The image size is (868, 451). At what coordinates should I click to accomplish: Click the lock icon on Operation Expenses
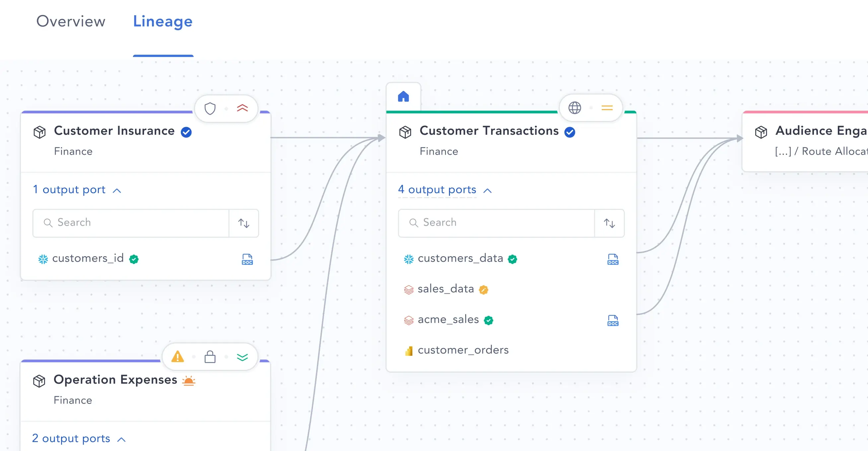pyautogui.click(x=210, y=357)
